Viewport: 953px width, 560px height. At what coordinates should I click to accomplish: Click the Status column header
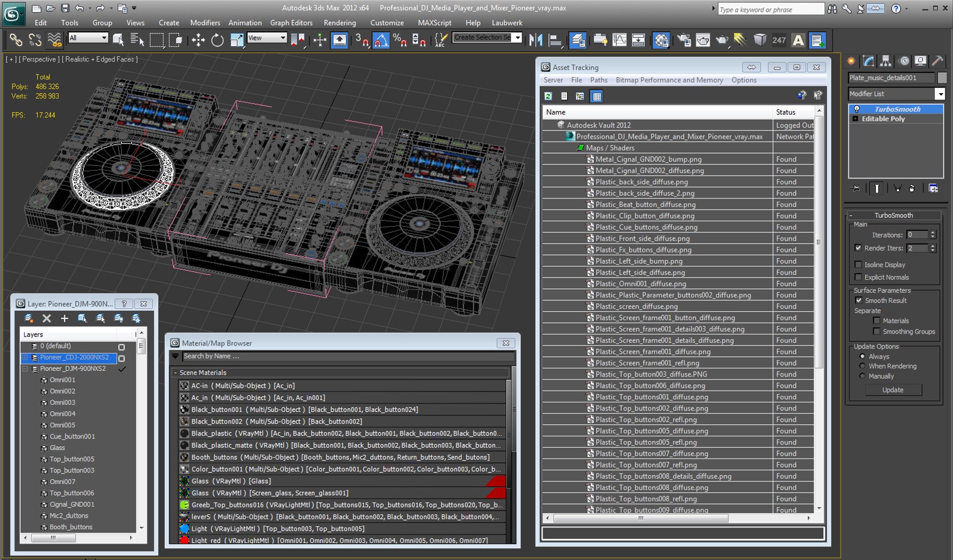tap(793, 112)
